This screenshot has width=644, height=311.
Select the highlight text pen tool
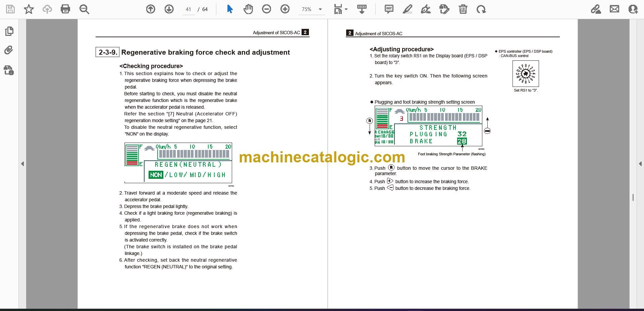[x=407, y=9]
